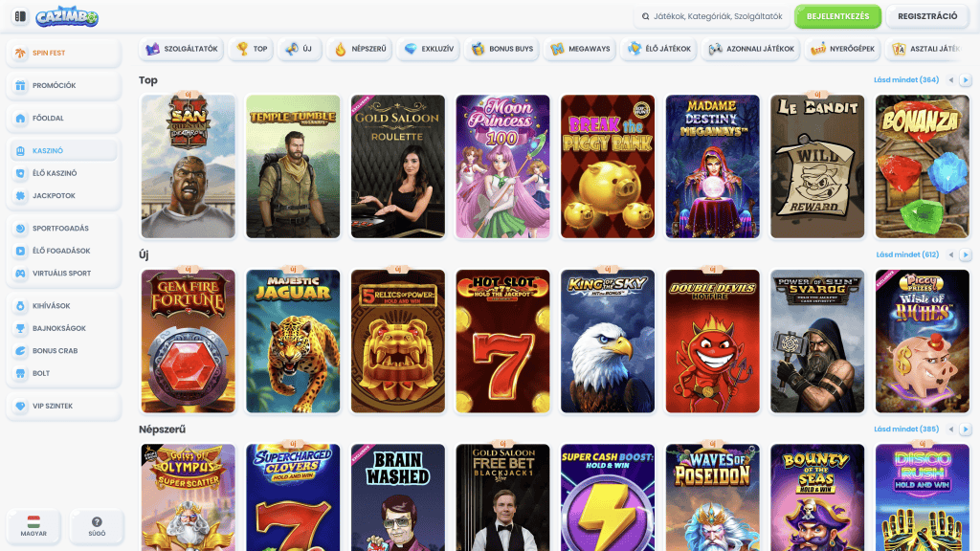Select the Új category tab
The width and height of the screenshot is (980, 551).
300,49
